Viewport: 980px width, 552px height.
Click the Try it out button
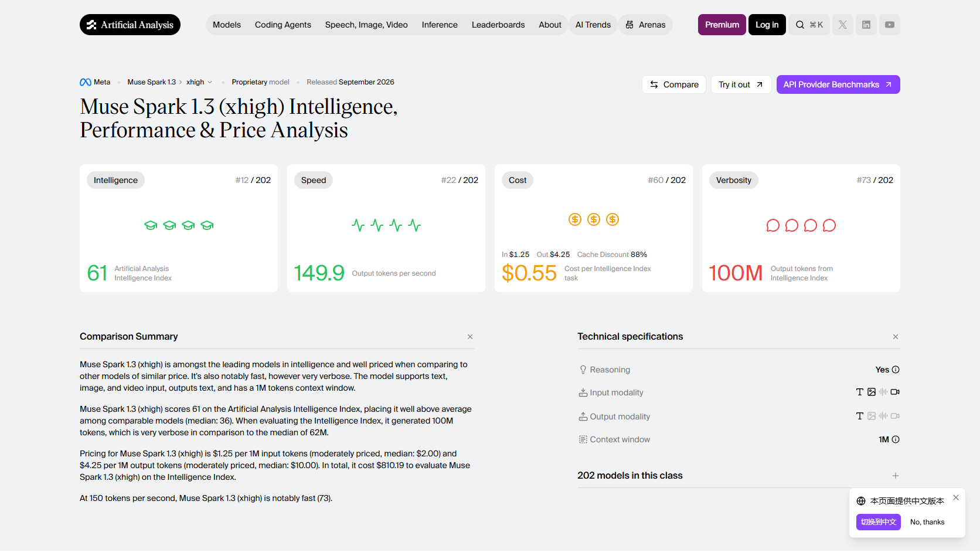(741, 84)
